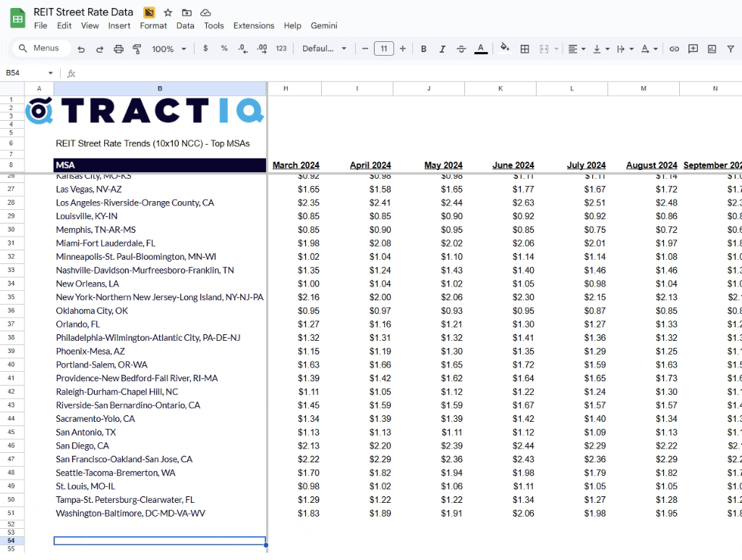Click the Print icon
Screen dimensions: 742x560
119,49
